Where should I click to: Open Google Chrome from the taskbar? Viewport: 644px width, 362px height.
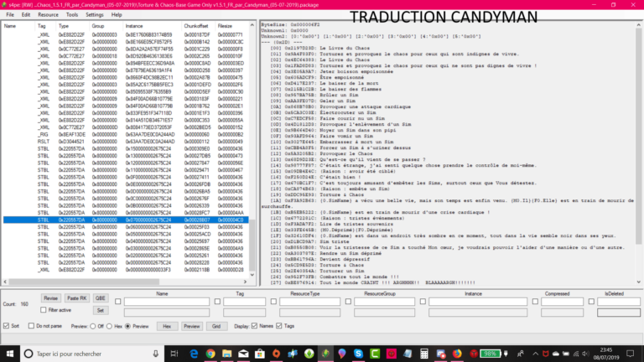(x=210, y=354)
